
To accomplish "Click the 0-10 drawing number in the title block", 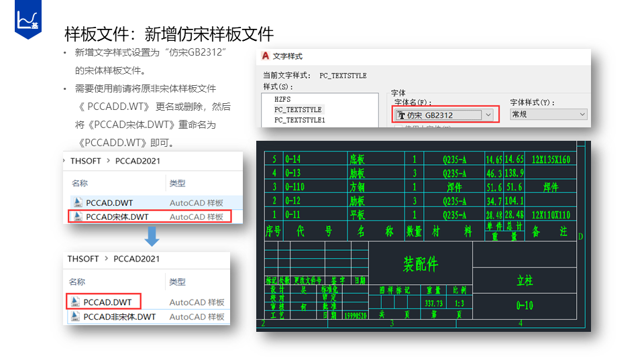I will 525,305.
